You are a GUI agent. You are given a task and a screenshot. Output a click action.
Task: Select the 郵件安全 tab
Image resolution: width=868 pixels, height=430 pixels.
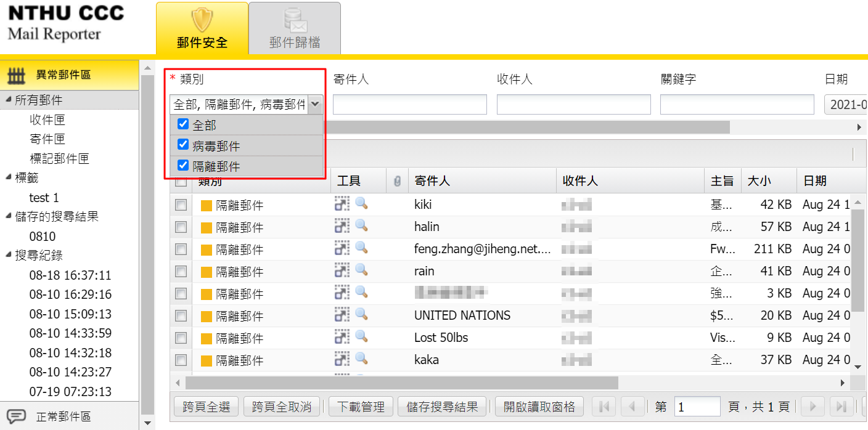[202, 28]
